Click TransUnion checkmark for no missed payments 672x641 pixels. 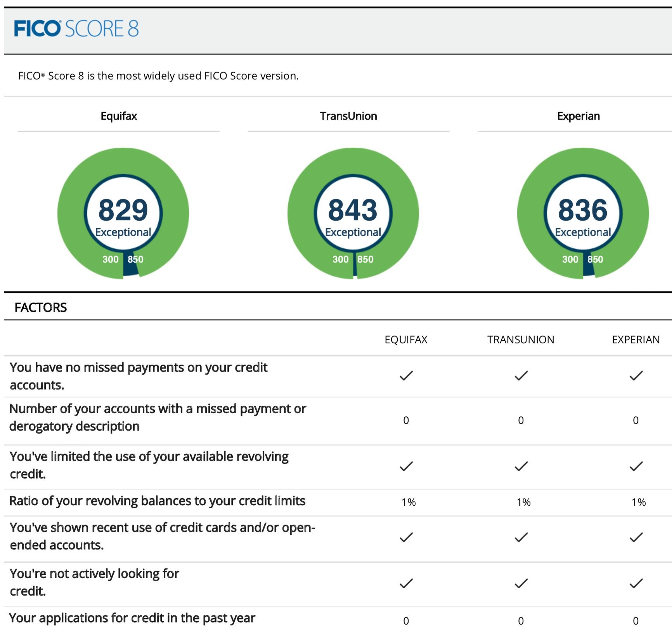pos(521,376)
